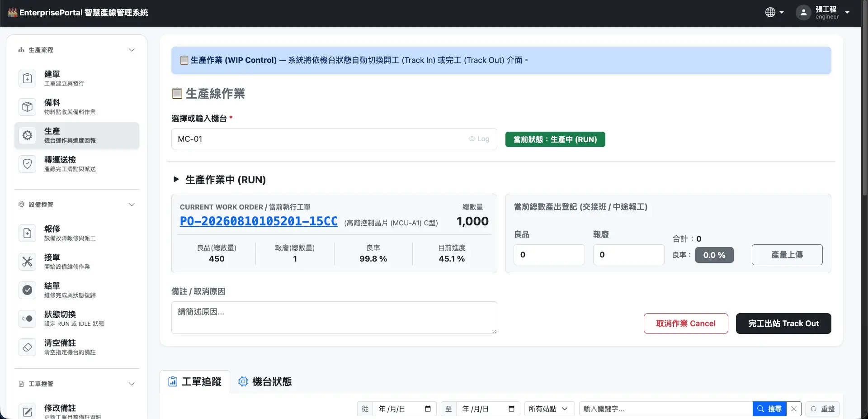The width and height of the screenshot is (868, 419).
Task: Open work order link PO-20260810105201-15CC
Action: click(x=259, y=221)
